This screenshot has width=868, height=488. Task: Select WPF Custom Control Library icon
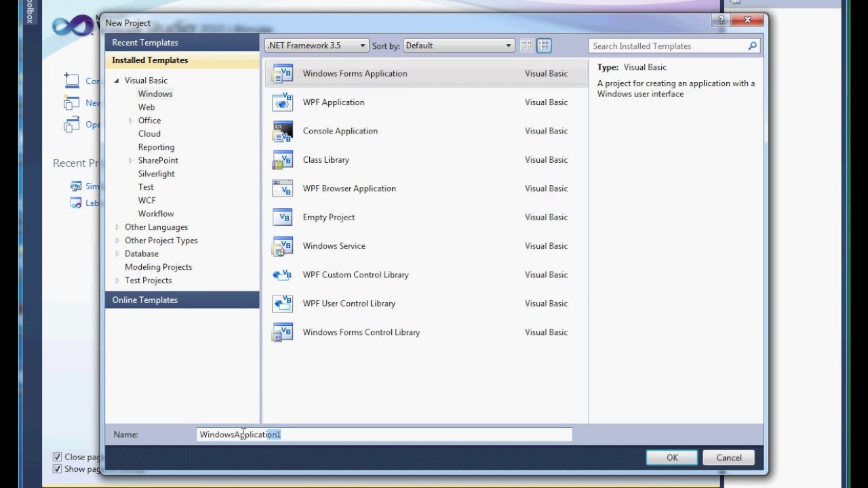tap(282, 274)
